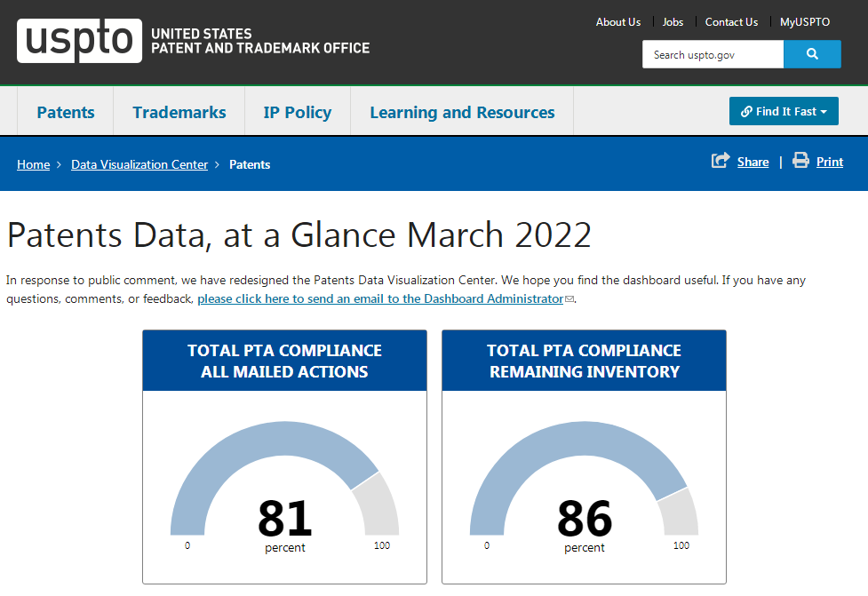The image size is (868, 596).
Task: Select Trademarks in the main navigation
Action: [x=179, y=112]
